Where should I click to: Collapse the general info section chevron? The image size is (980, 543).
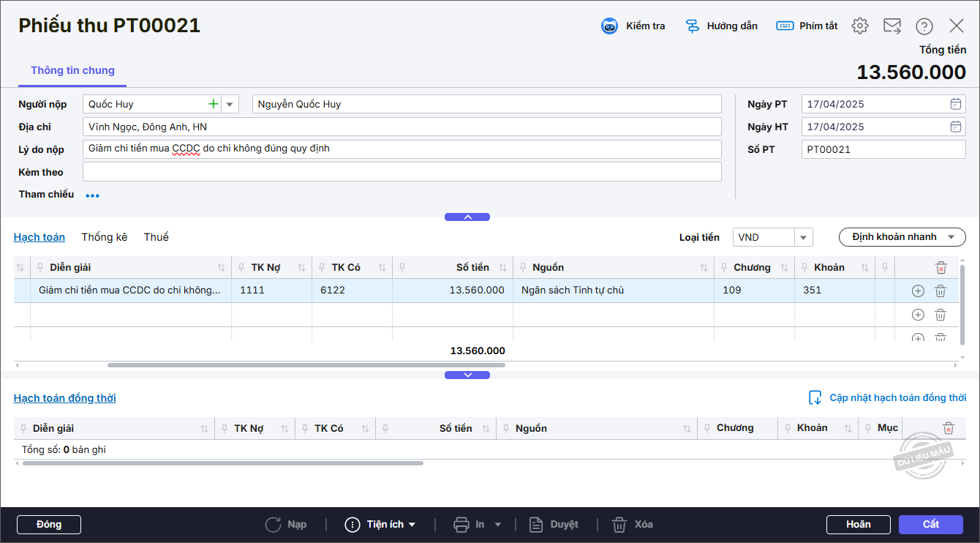[x=467, y=217]
